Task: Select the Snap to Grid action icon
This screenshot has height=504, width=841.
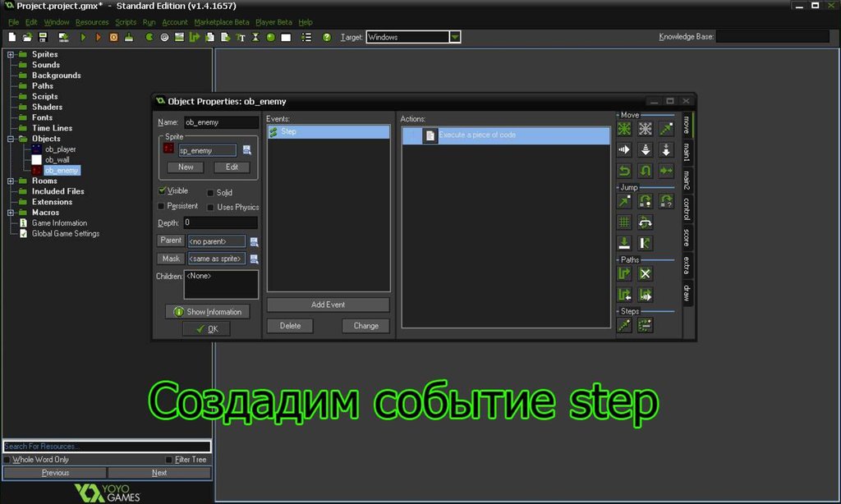Action: 625,222
